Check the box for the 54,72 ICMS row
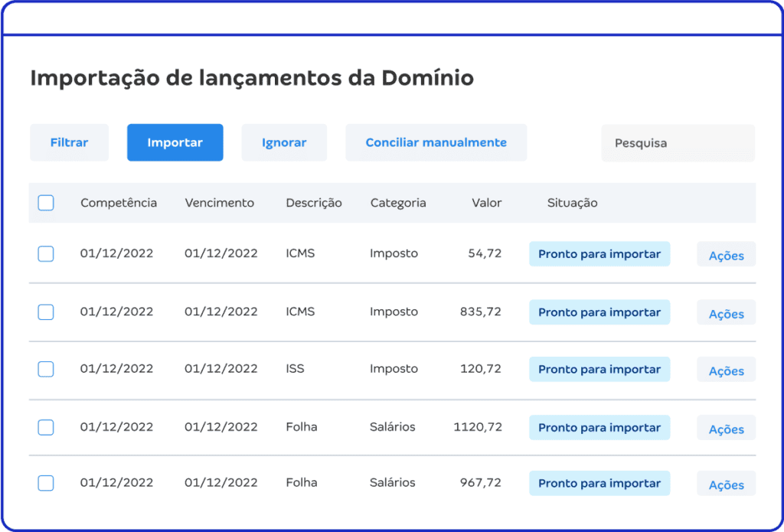The height and width of the screenshot is (532, 784). click(46, 254)
